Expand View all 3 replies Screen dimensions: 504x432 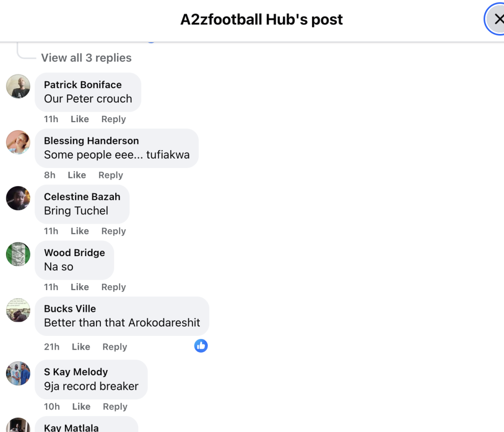[x=86, y=58]
